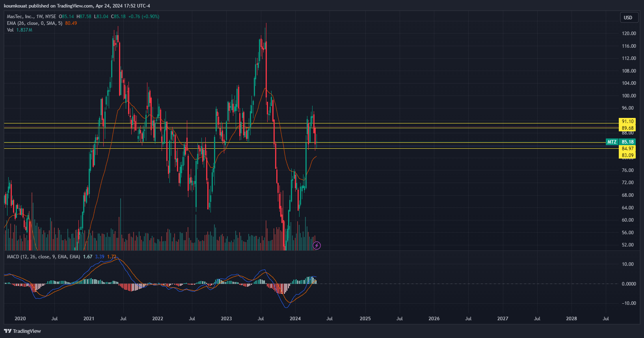Viewport: 644px width, 338px height.
Task: Click the orange signal value 1.72
Action: [x=112, y=257]
